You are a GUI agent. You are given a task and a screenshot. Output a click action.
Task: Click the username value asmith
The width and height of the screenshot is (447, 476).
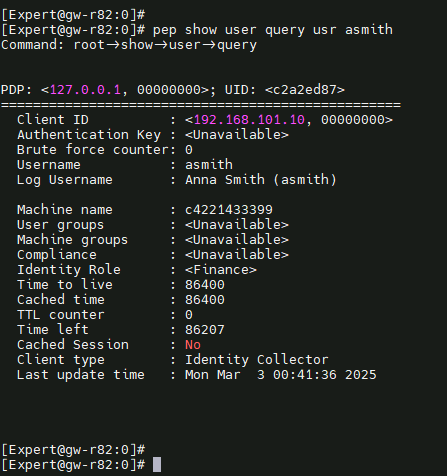point(209,165)
